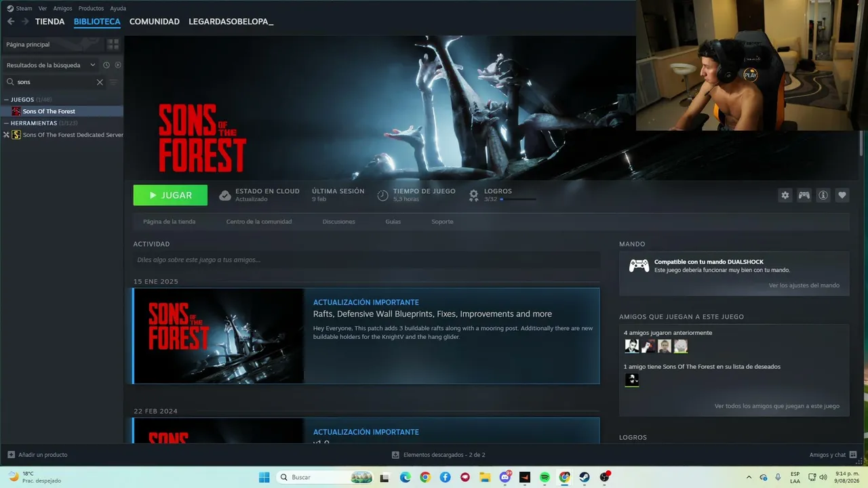Image resolution: width=868 pixels, height=488 pixels.
Task: Open Discord from the taskbar
Action: [505, 477]
